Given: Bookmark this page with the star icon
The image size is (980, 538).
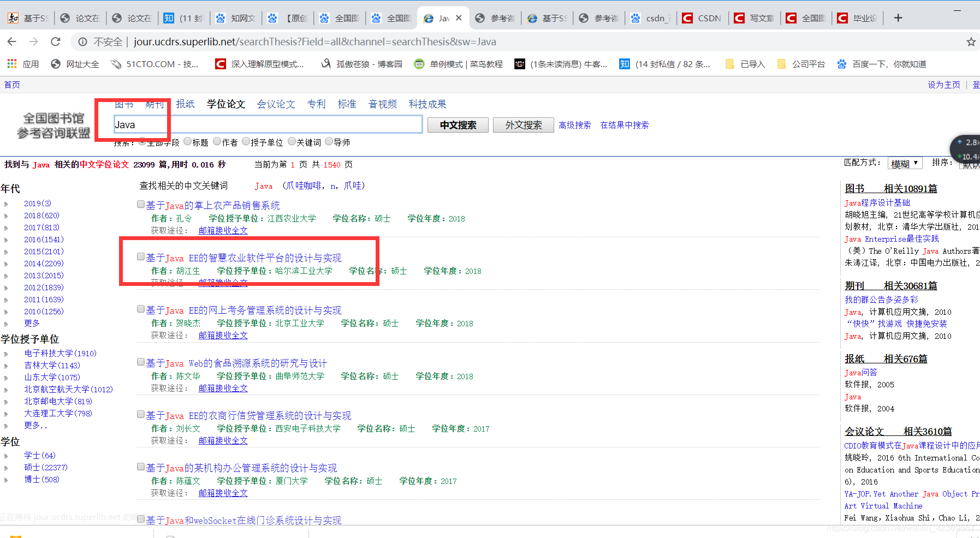Looking at the screenshot, I should (971, 41).
